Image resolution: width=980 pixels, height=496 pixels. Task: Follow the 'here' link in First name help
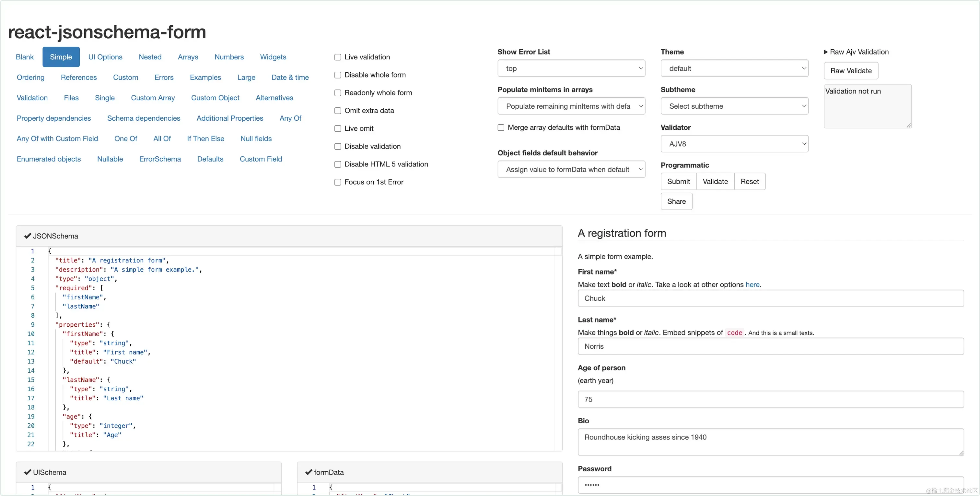coord(752,284)
